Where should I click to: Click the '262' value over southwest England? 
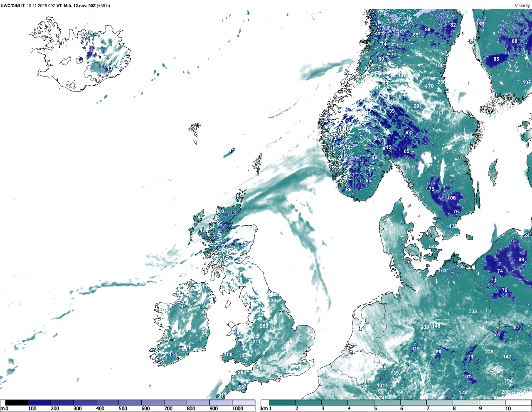[x=241, y=373]
